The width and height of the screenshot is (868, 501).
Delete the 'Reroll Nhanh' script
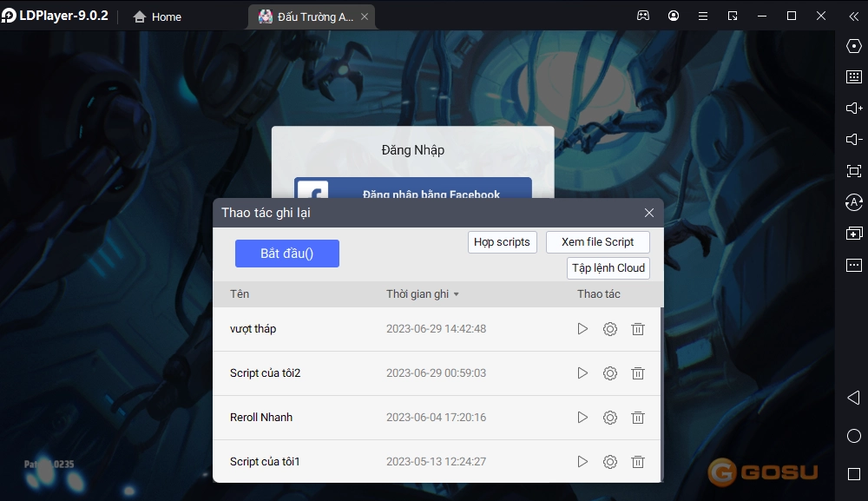(638, 418)
